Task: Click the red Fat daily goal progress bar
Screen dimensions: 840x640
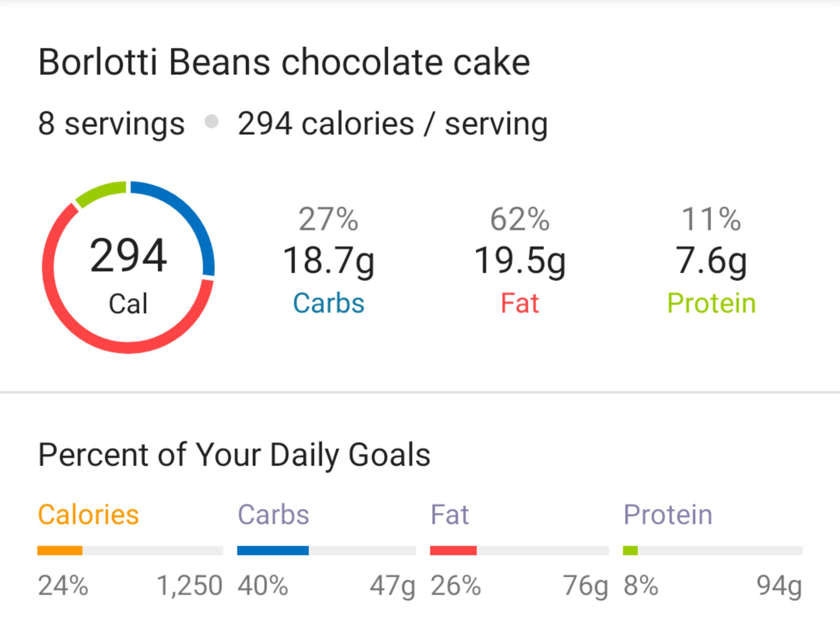Action: point(453,551)
